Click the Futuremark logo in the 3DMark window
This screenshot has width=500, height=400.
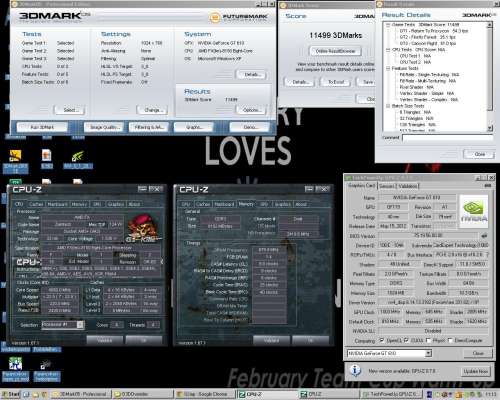(239, 17)
